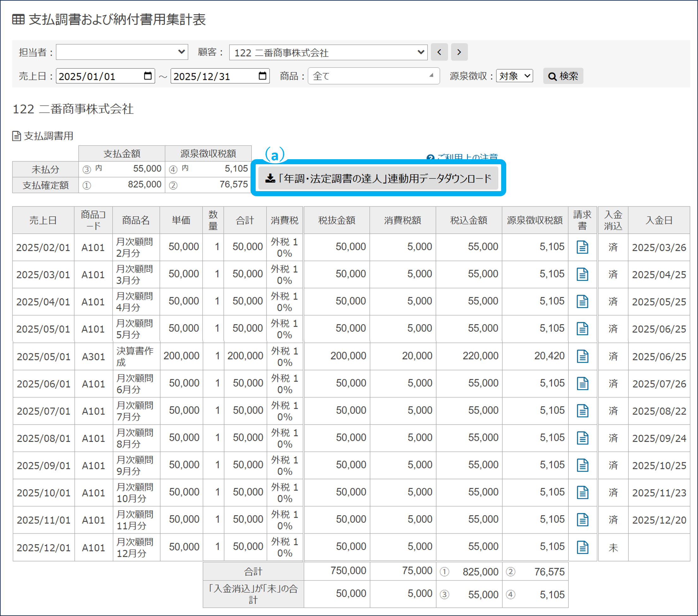Go to next customer arrow button
Screen dimensions: 698x616
click(459, 52)
